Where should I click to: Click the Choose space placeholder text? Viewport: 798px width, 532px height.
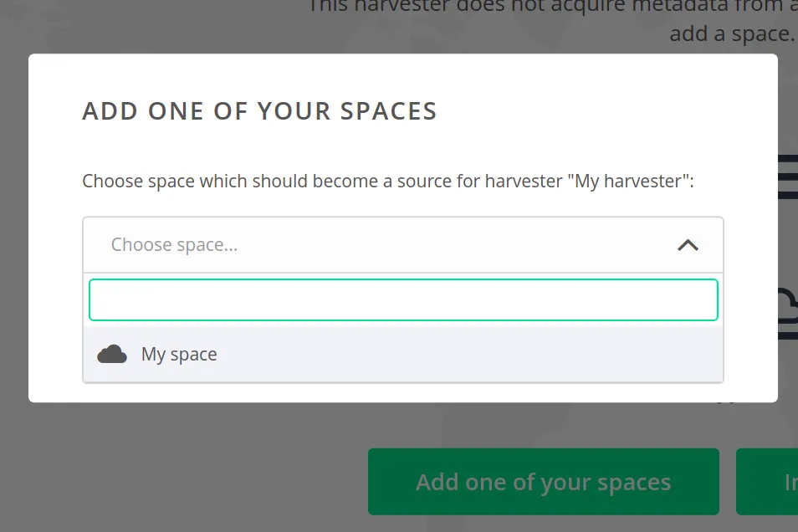pos(174,244)
